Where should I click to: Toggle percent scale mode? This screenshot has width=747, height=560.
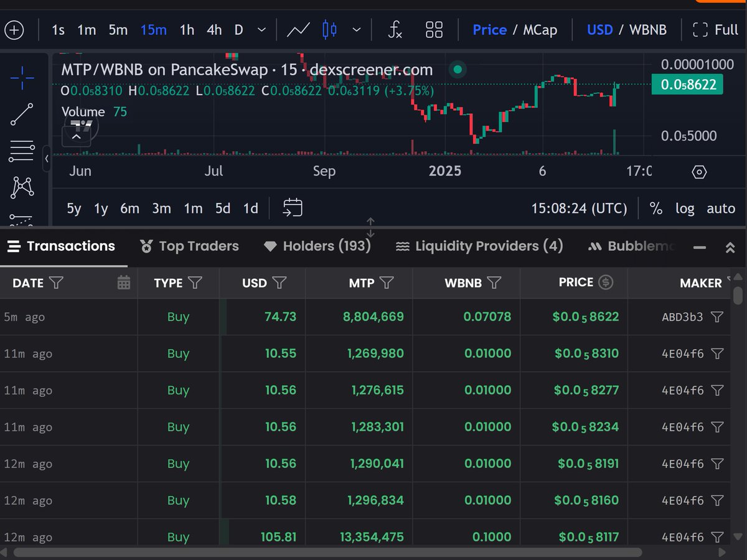click(x=655, y=208)
